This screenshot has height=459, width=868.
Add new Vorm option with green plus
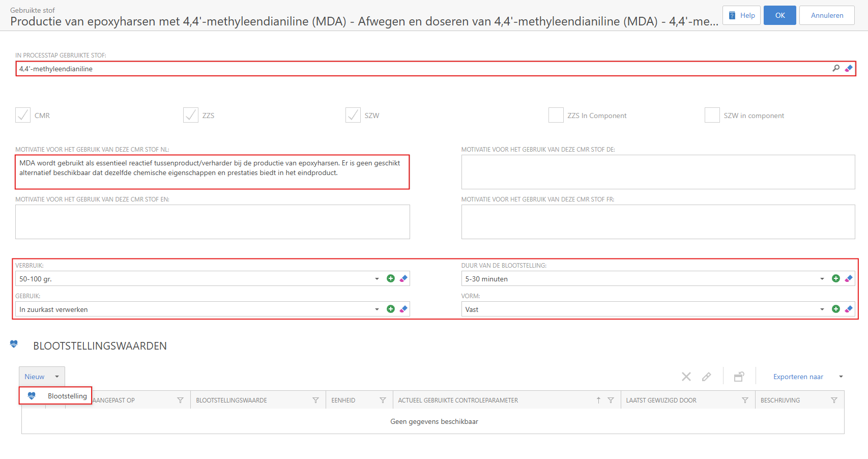(835, 309)
